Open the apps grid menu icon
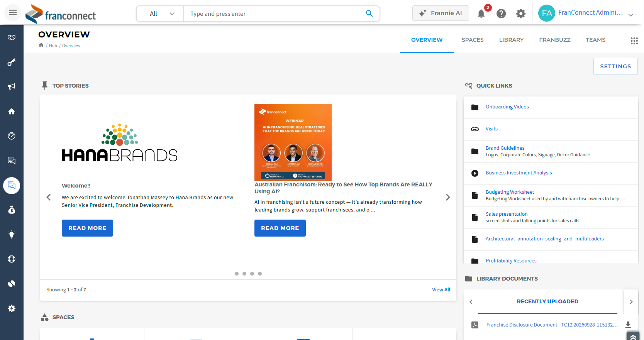This screenshot has width=644, height=340. tap(634, 41)
